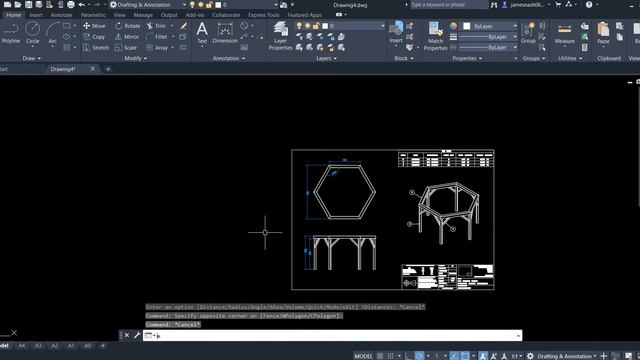Viewport: 640px width, 360px height.
Task: Click the Open folder icon in quick access
Action: [18, 5]
